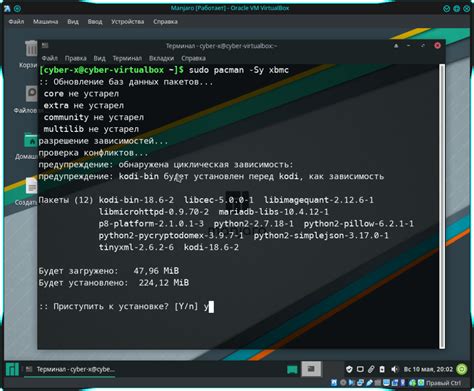Open the clock showing Вс 10 мая, 20:02
Screen dimensions: 474x391
click(x=428, y=369)
